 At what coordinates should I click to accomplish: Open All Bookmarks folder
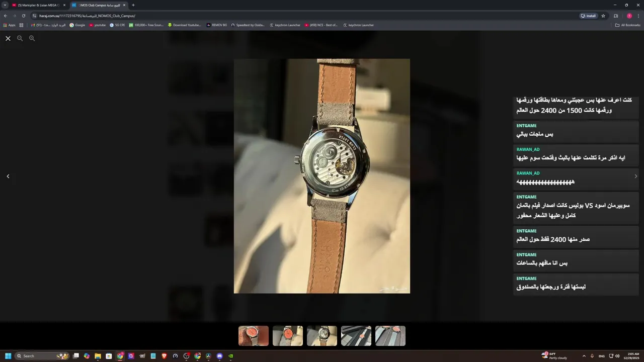point(628,25)
